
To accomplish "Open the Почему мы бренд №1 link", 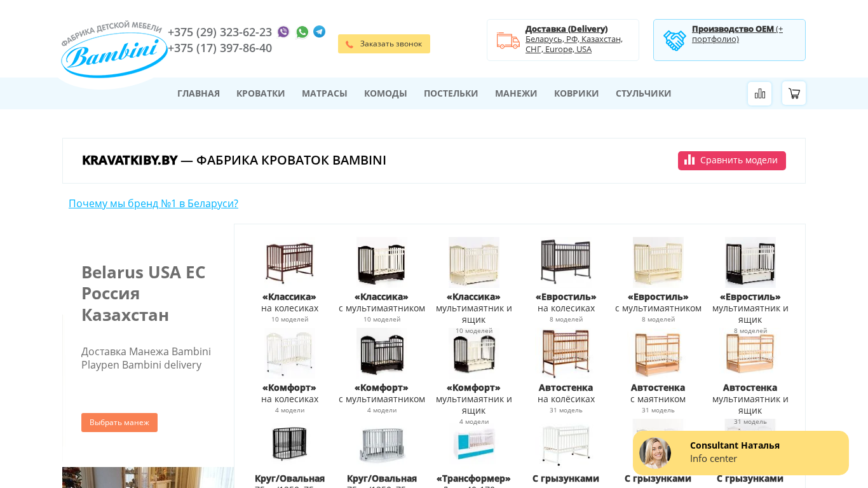I will [x=153, y=203].
